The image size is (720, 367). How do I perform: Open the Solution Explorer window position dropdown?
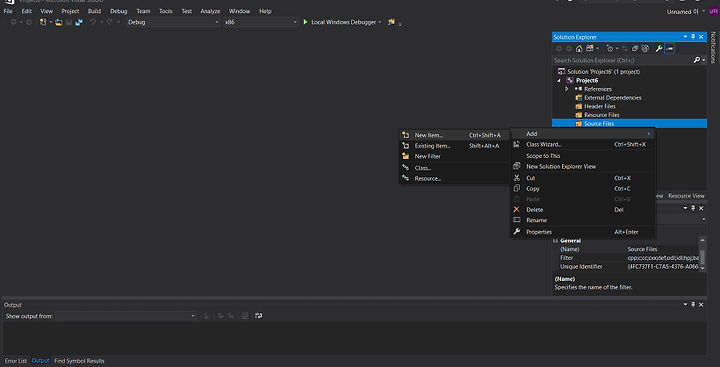685,37
